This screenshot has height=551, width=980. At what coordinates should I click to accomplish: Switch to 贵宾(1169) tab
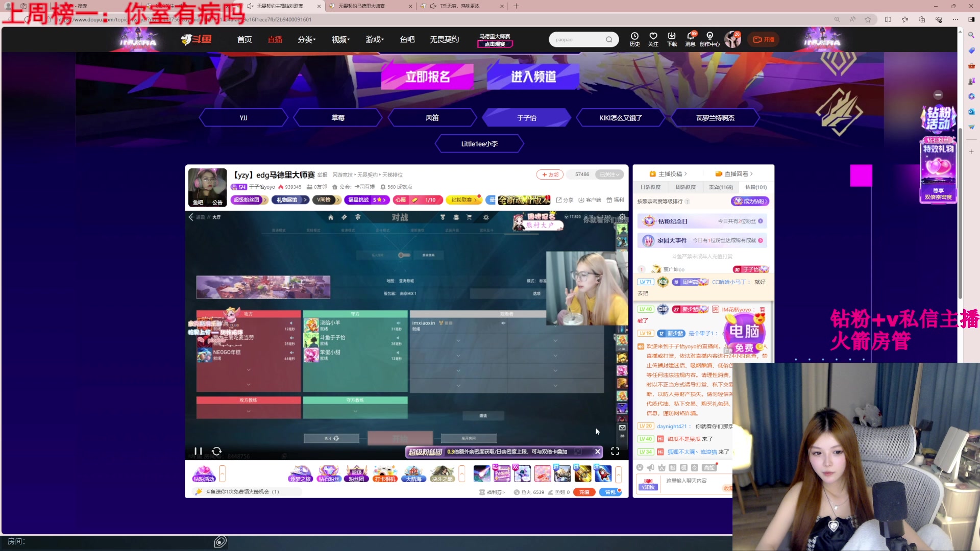pos(721,187)
